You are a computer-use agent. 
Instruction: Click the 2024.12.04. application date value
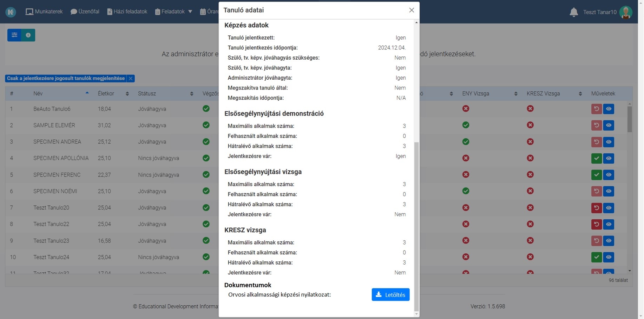click(x=392, y=48)
